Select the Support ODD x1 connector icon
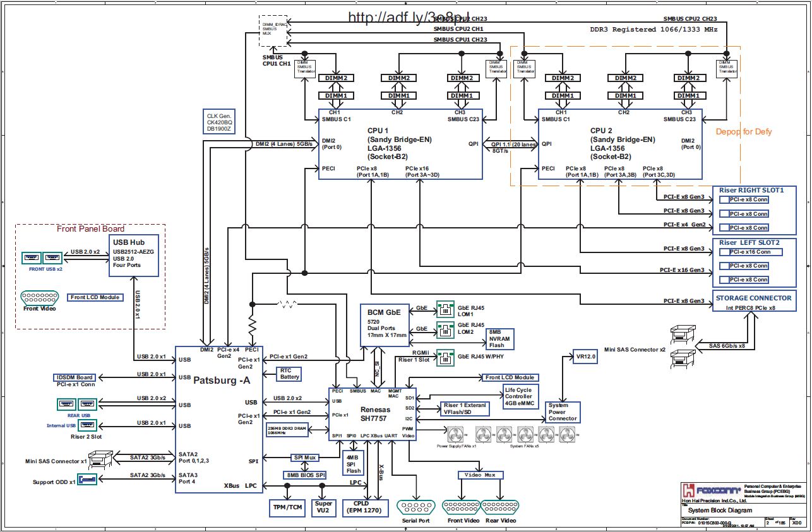Screen dimensions: 812x532 87,480
